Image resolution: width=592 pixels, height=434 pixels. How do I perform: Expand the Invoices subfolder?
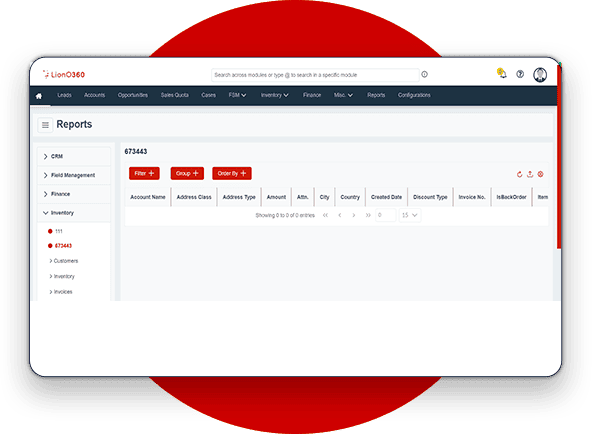point(61,292)
